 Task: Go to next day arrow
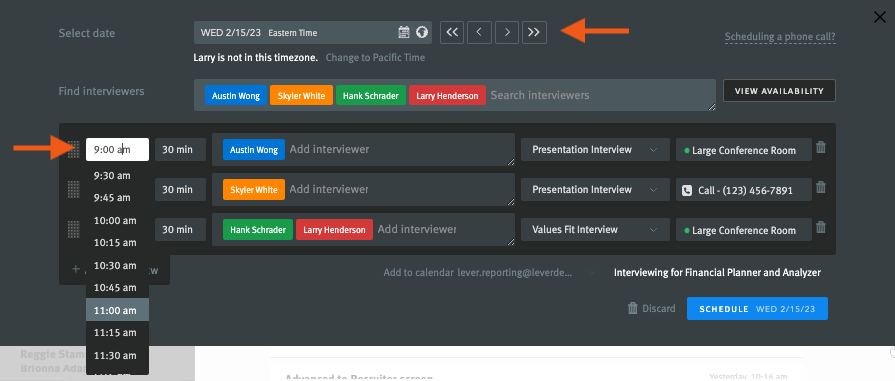pos(507,33)
